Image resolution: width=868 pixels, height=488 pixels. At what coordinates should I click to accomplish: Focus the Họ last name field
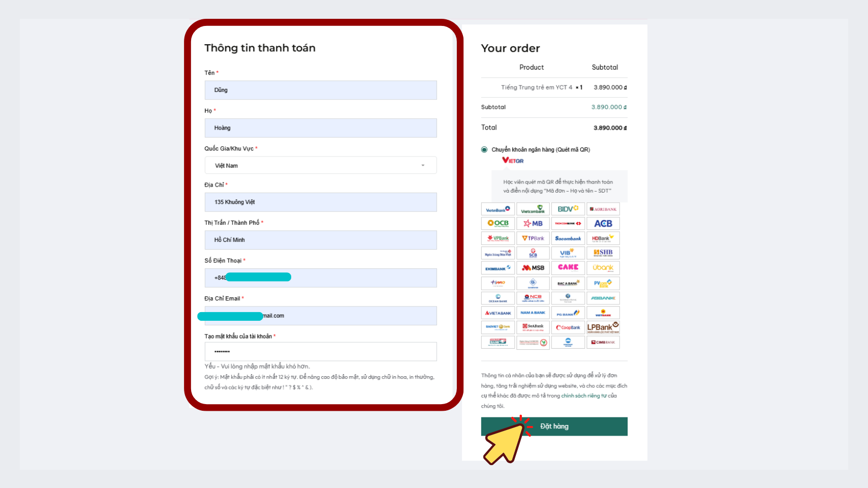click(x=321, y=128)
